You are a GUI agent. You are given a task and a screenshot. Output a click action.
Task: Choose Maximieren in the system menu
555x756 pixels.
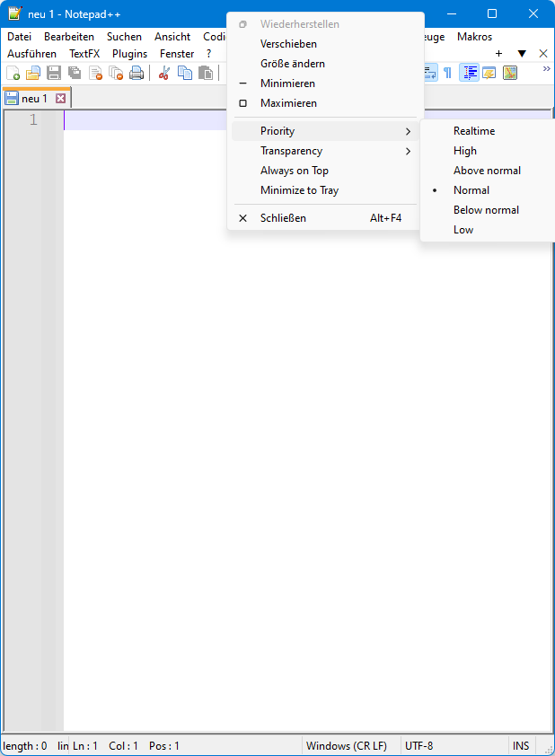coord(325,103)
